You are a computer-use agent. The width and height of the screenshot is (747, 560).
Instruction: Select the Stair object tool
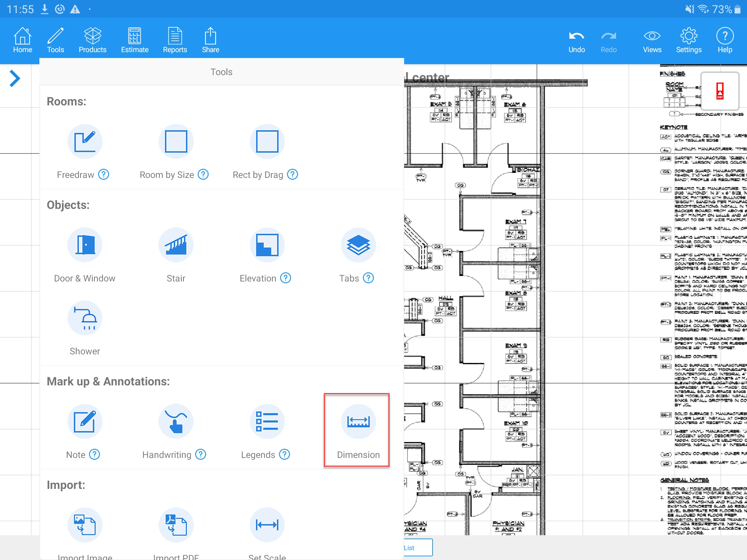pyautogui.click(x=176, y=245)
